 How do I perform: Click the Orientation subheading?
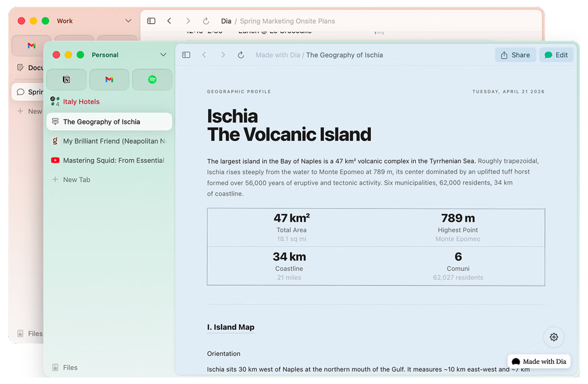point(224,354)
